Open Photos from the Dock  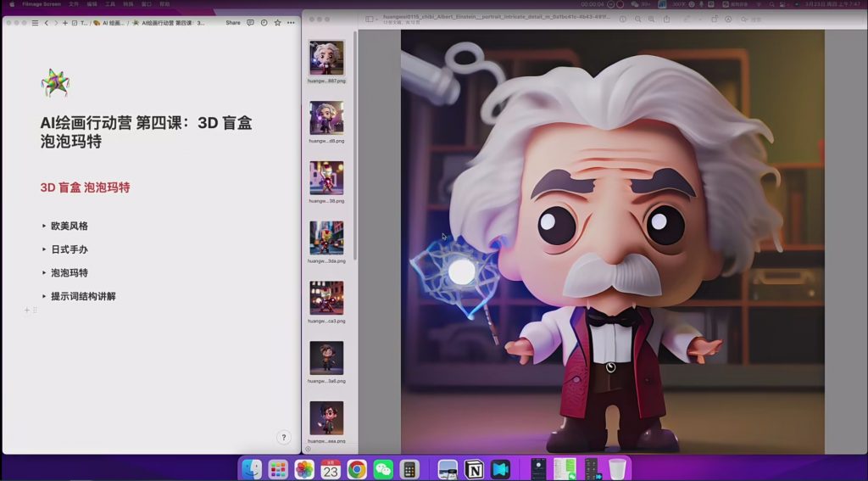pos(304,469)
